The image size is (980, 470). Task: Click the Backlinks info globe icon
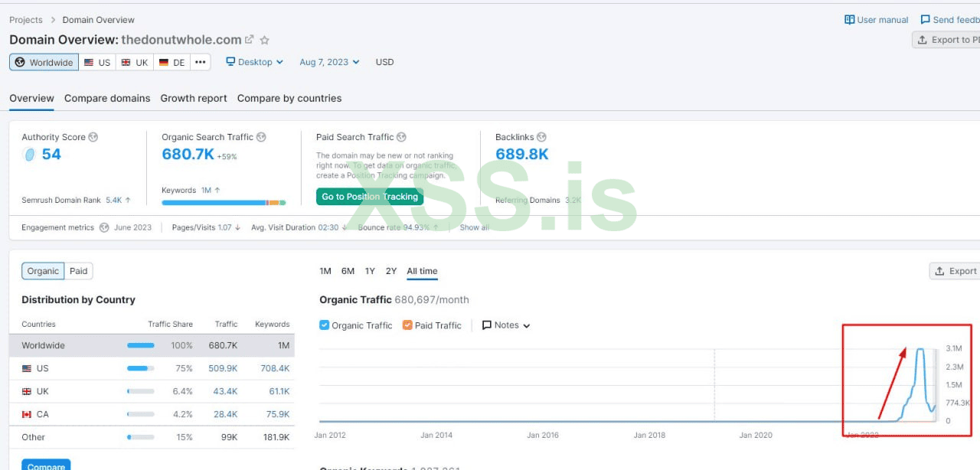pyautogui.click(x=542, y=137)
